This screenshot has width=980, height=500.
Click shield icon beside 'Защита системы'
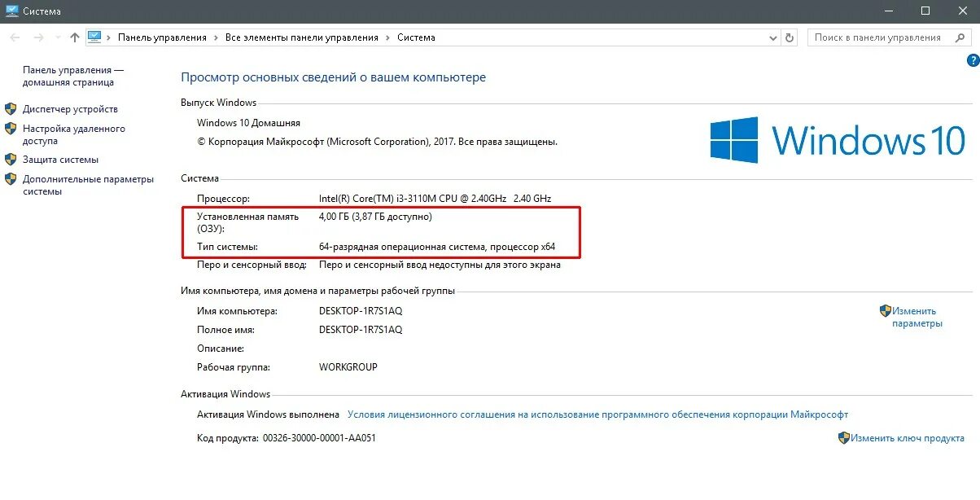pos(11,159)
